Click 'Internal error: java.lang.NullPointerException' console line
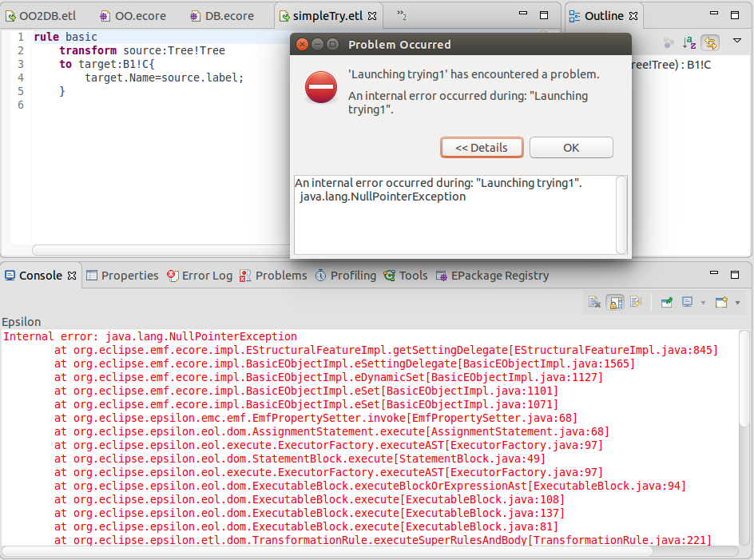 pos(150,337)
